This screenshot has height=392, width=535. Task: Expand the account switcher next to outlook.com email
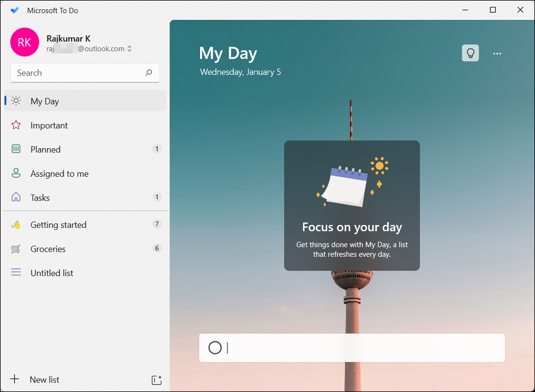(x=129, y=49)
